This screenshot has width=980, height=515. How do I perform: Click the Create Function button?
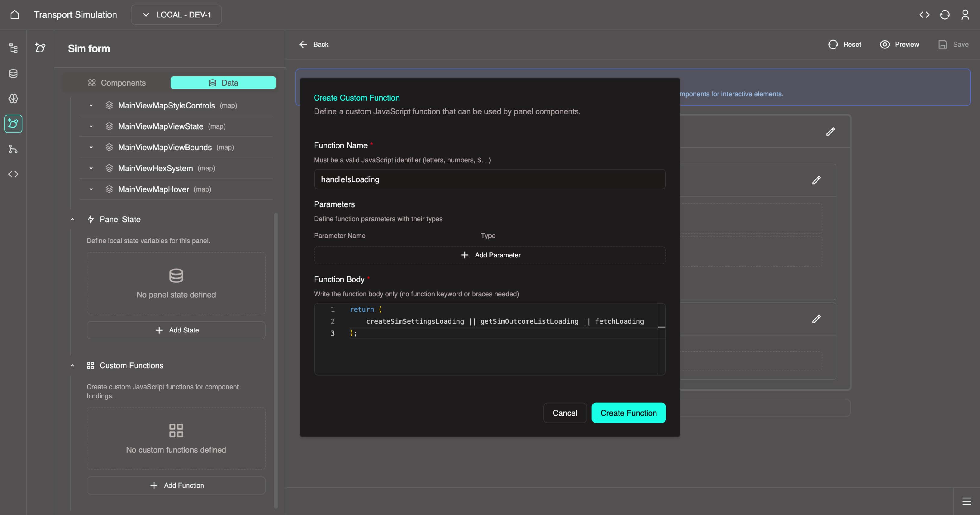(628, 413)
